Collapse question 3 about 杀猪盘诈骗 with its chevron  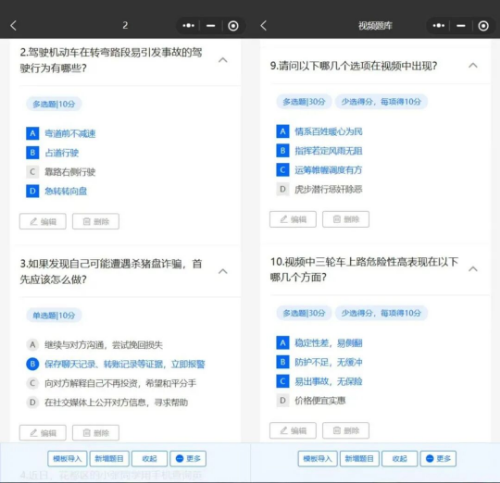pyautogui.click(x=223, y=271)
